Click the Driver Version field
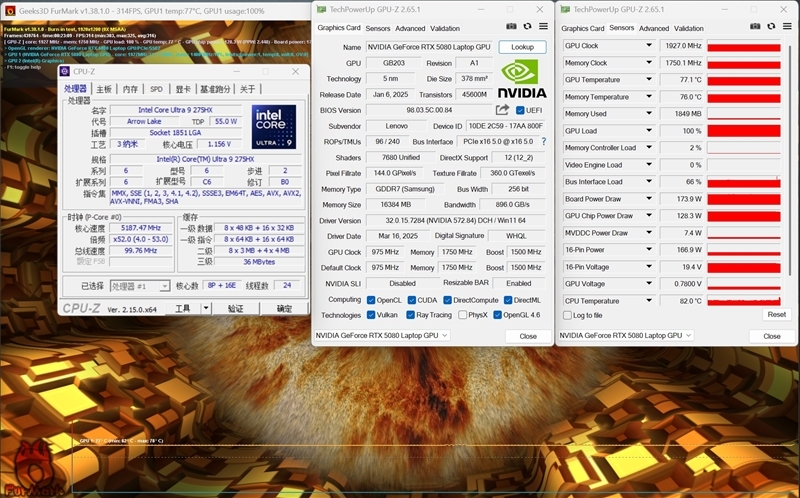Screen dimensions: 800x498 (x=455, y=220)
